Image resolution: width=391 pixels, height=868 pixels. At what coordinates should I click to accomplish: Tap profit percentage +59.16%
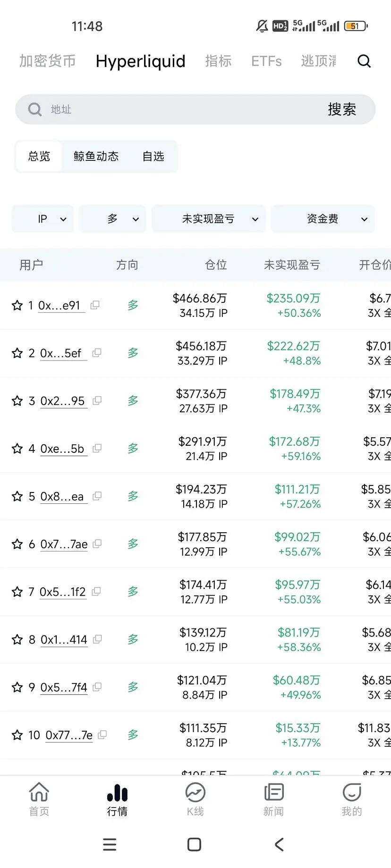pyautogui.click(x=301, y=456)
